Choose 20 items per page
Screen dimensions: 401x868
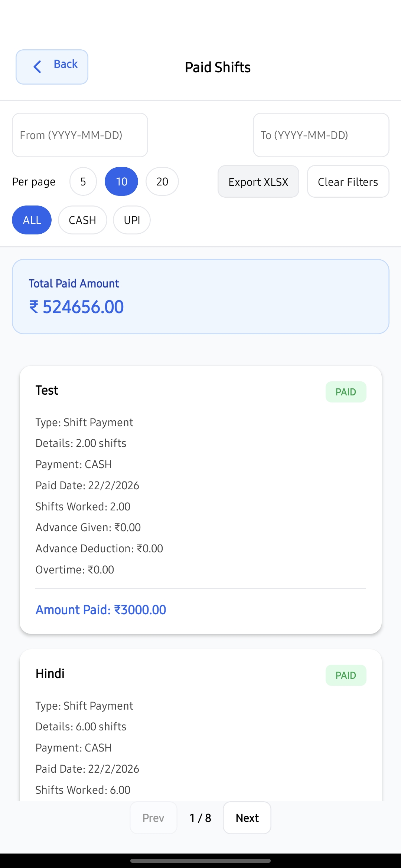pos(162,181)
